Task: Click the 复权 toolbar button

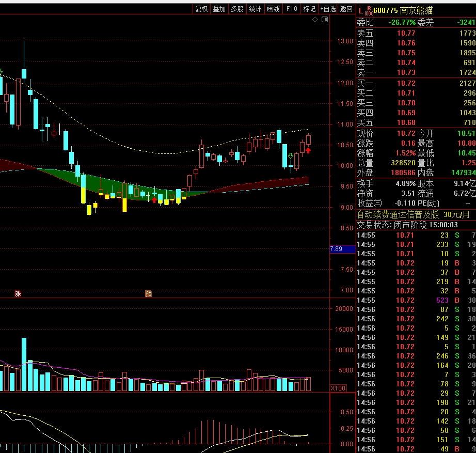Action: pyautogui.click(x=201, y=9)
